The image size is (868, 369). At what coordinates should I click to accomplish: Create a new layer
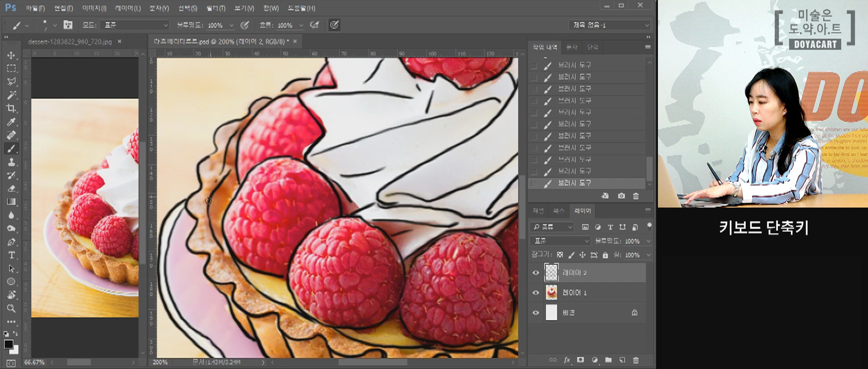622,360
